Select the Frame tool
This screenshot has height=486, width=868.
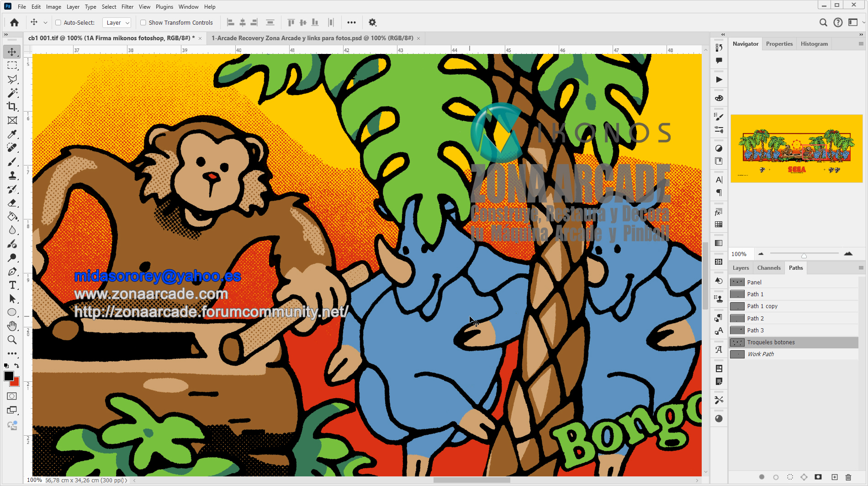pos(12,120)
